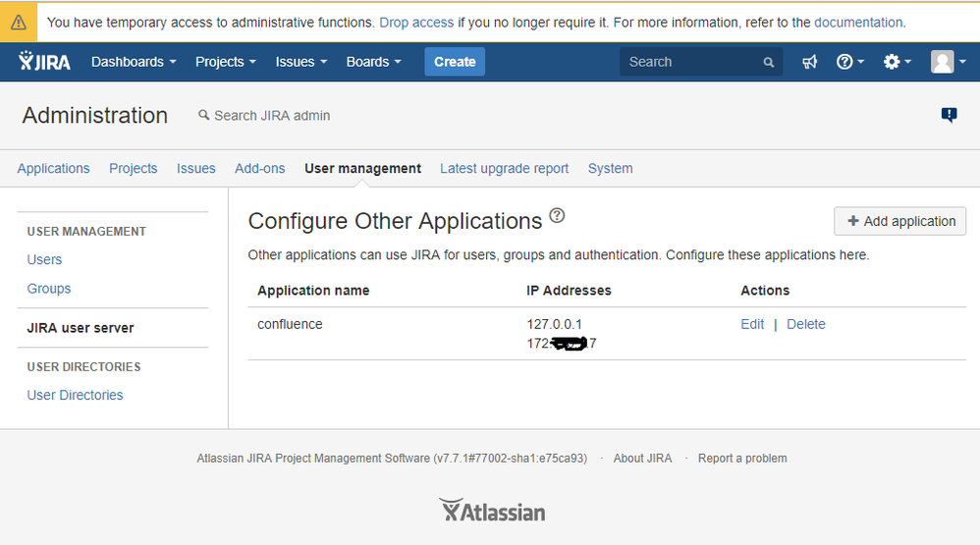980x545 pixels.
Task: Open the feedback megaphone icon
Action: pyautogui.click(x=809, y=62)
